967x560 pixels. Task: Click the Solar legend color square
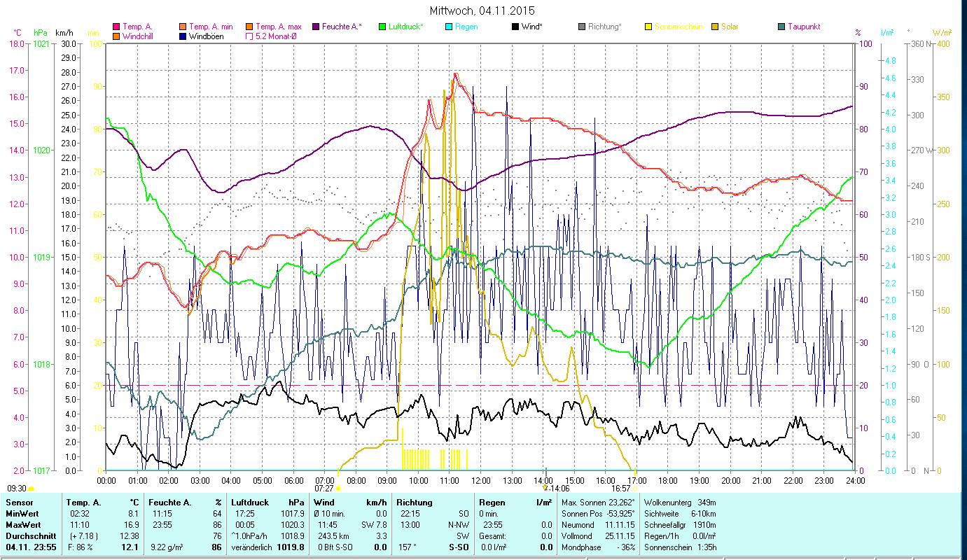[715, 27]
